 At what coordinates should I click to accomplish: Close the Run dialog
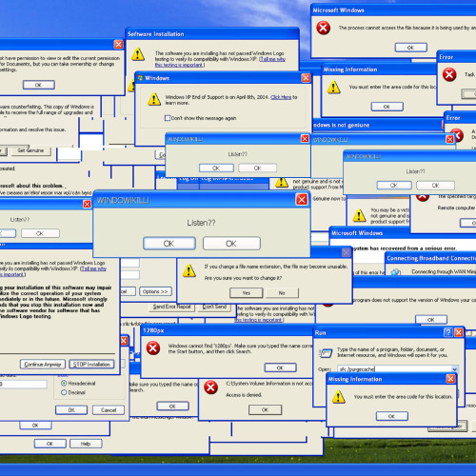pos(459,332)
